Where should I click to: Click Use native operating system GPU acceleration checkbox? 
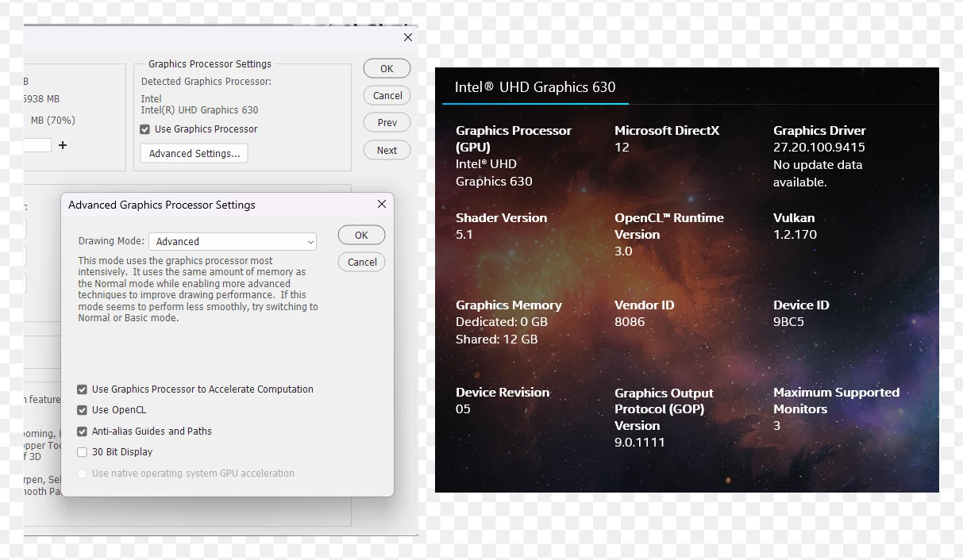[82, 474]
